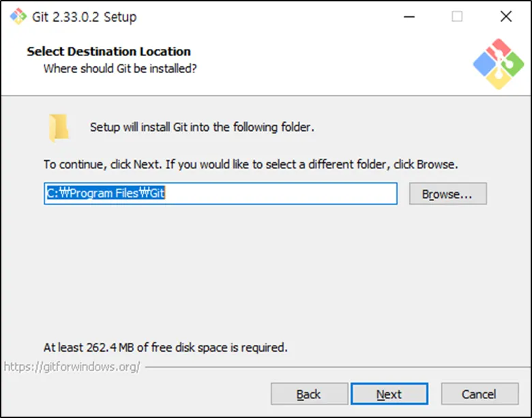This screenshot has width=532, height=418.
Task: Click the Git logo in the header banner
Action: tap(499, 63)
